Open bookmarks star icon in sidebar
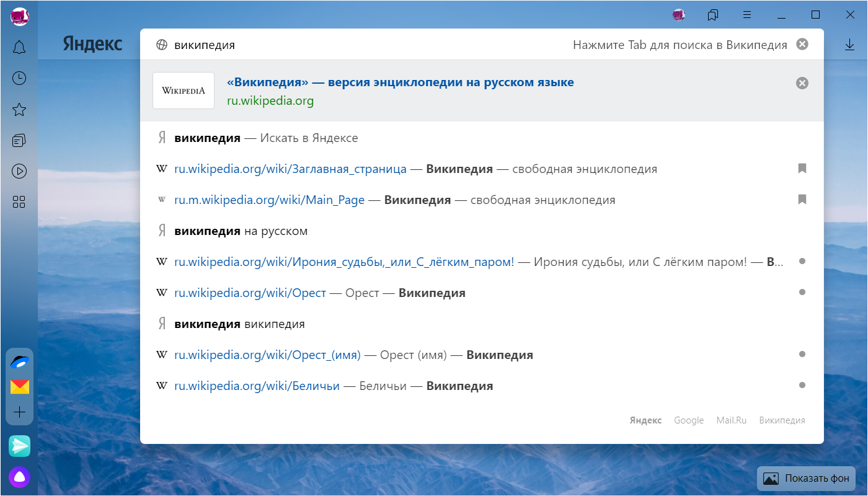 [19, 110]
